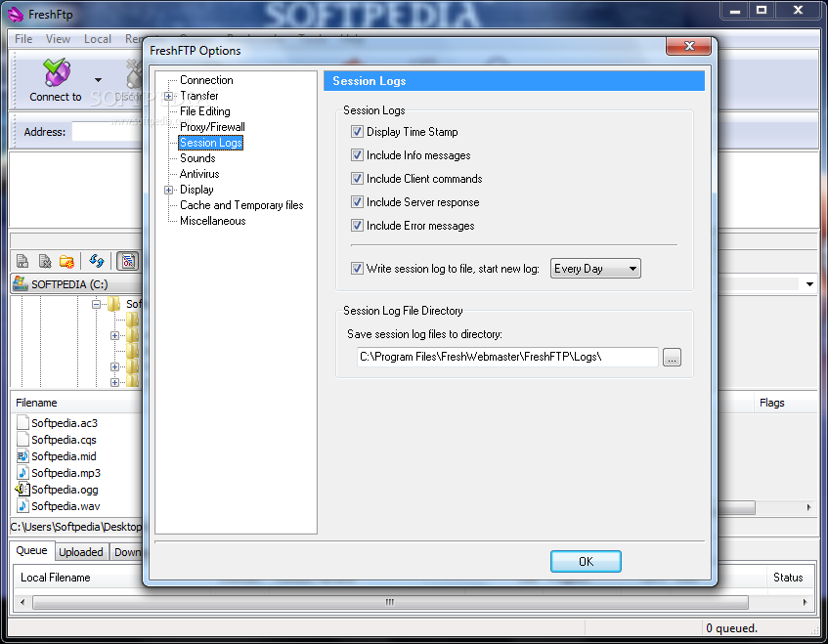Open the Every Day log frequency dropdown
This screenshot has height=644, width=828.
(x=595, y=268)
